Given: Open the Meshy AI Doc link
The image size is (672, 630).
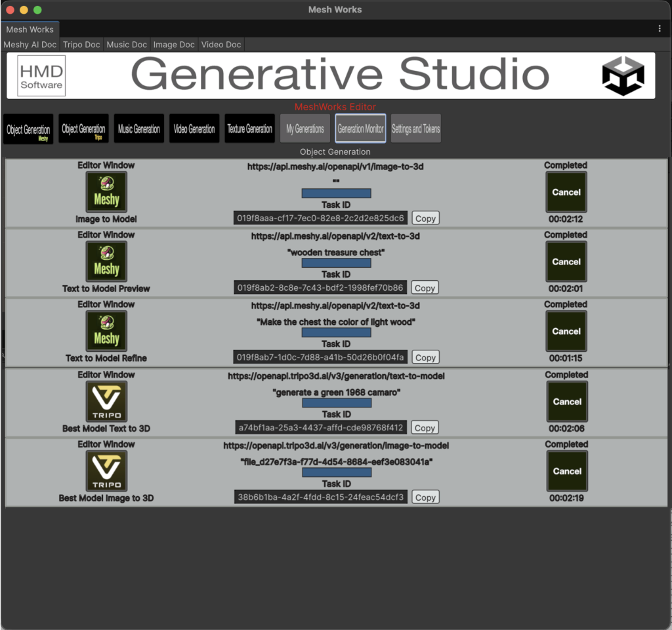Looking at the screenshot, I should (30, 45).
